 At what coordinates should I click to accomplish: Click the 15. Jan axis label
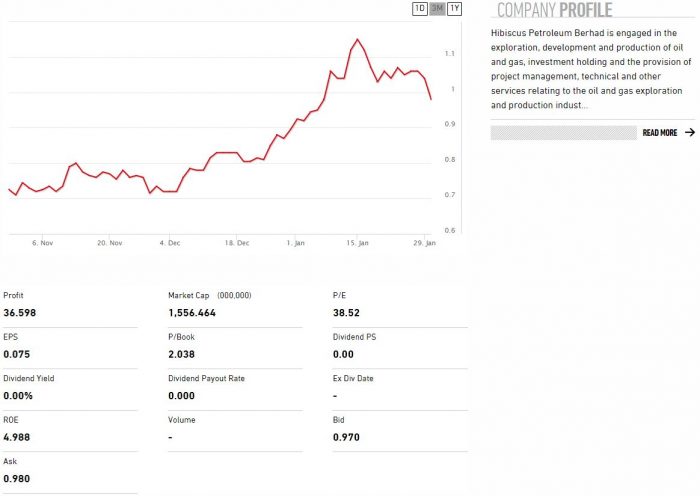[x=357, y=242]
